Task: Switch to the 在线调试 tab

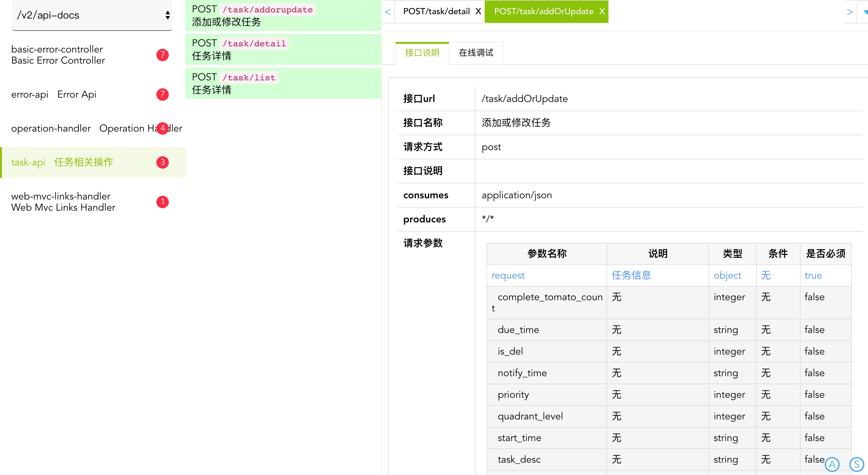Action: coord(476,53)
